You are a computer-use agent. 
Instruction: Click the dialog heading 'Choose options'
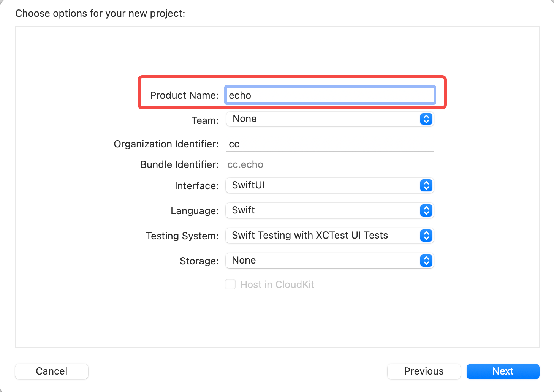click(x=100, y=13)
